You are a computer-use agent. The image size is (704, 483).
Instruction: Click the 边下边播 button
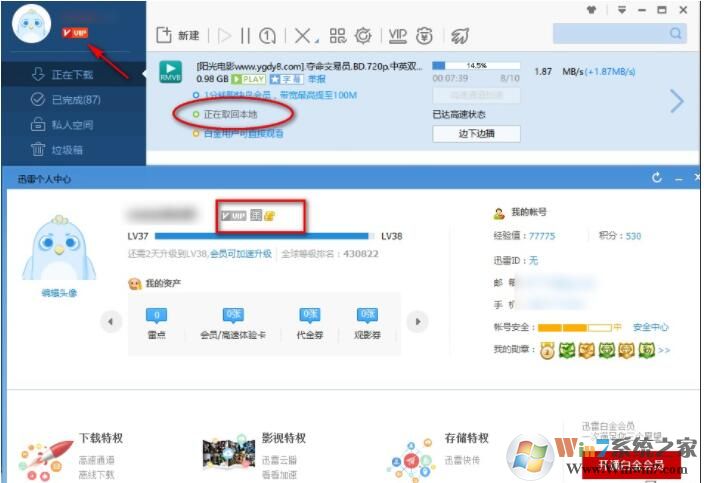tap(476, 133)
